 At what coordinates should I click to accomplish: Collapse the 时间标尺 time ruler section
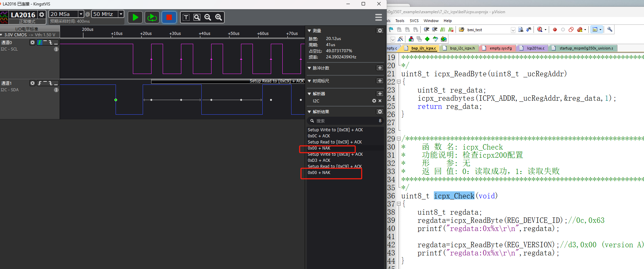click(x=309, y=81)
